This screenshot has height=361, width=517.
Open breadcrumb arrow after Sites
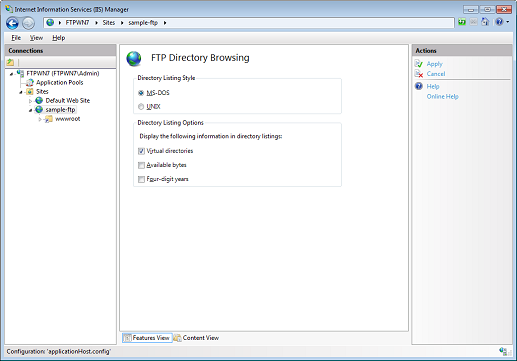click(122, 23)
